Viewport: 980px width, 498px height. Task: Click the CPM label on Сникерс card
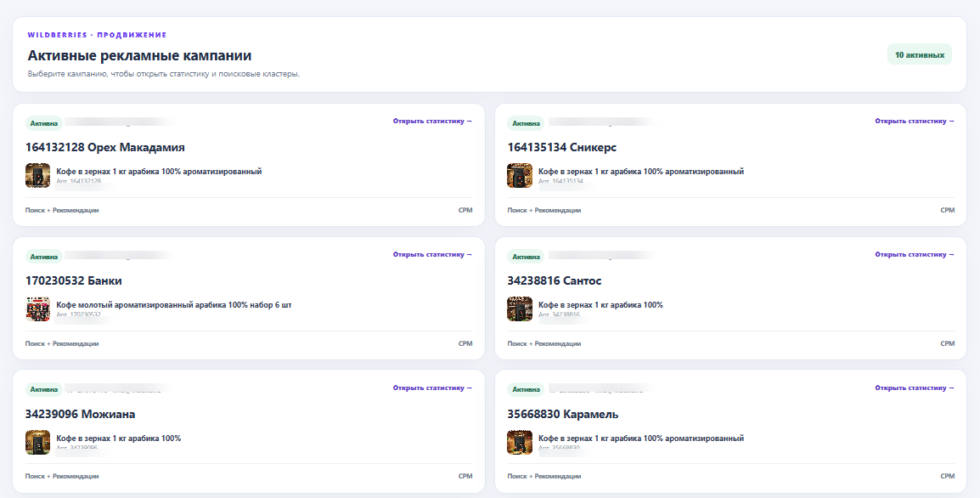point(948,210)
